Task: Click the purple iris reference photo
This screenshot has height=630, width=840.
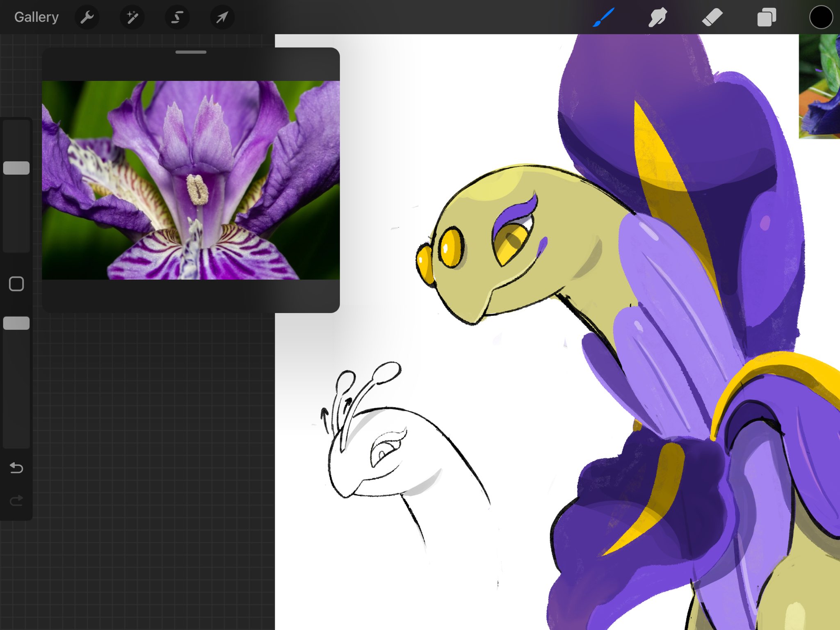Action: pos(191,180)
